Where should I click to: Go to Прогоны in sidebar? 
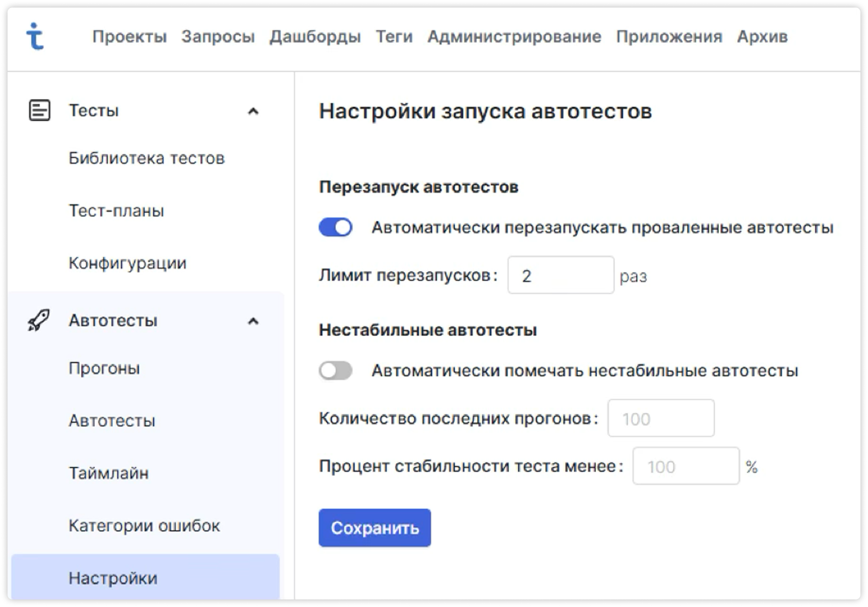(104, 368)
